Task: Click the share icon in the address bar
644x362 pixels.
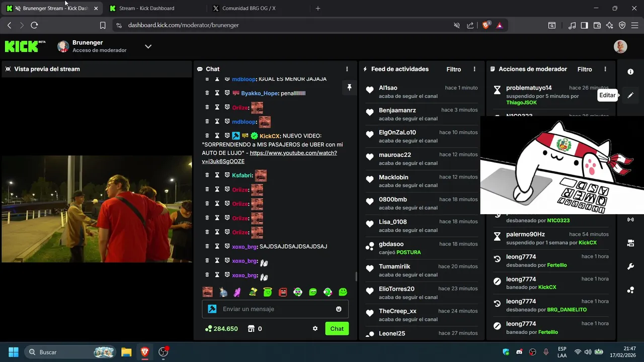Action: (x=470, y=25)
